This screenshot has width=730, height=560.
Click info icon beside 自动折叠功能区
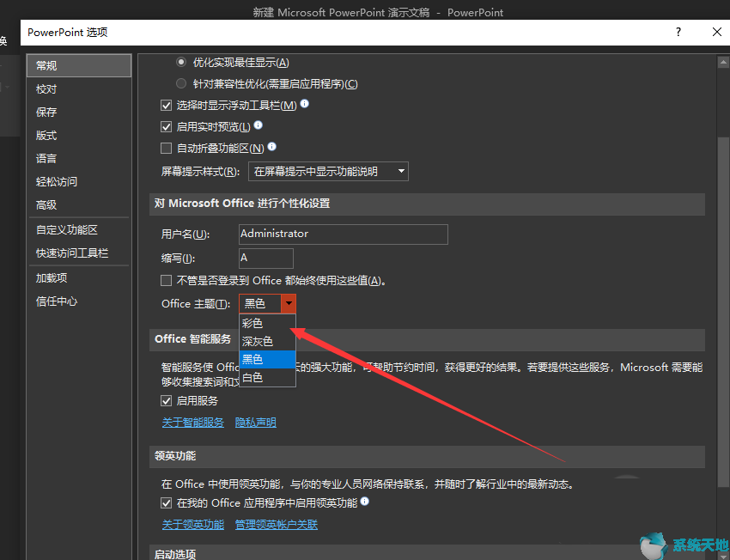coord(272,147)
